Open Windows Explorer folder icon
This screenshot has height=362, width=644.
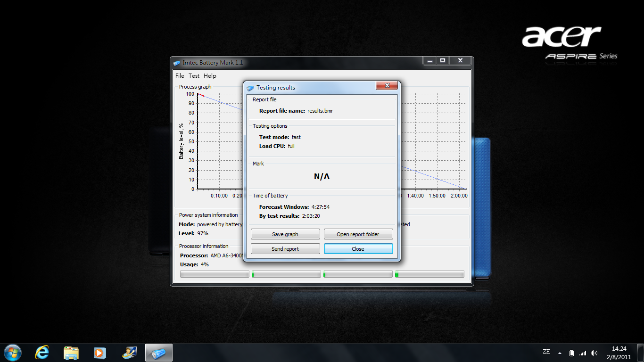pyautogui.click(x=71, y=353)
